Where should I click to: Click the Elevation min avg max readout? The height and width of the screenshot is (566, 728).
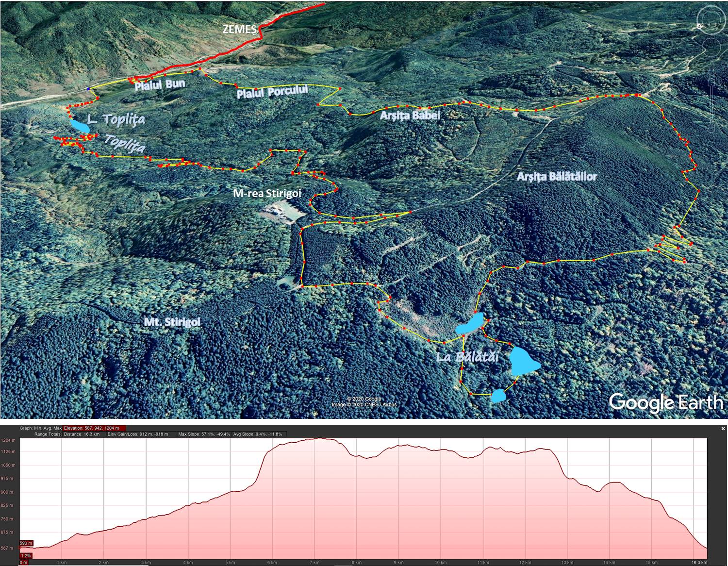pyautogui.click(x=95, y=428)
